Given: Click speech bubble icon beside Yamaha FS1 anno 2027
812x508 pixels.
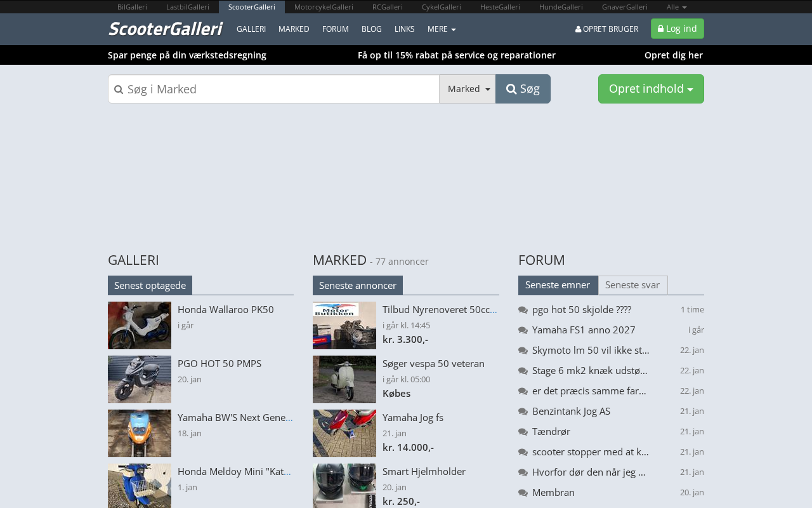Looking at the screenshot, I should [523, 330].
